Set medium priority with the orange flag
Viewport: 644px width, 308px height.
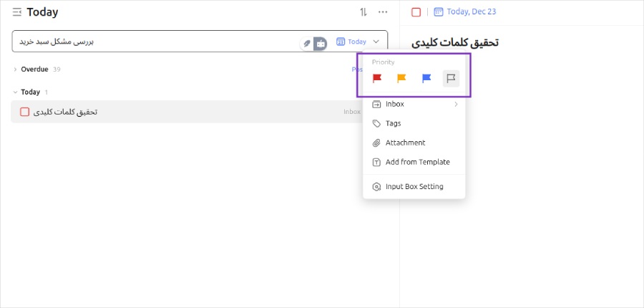point(401,78)
